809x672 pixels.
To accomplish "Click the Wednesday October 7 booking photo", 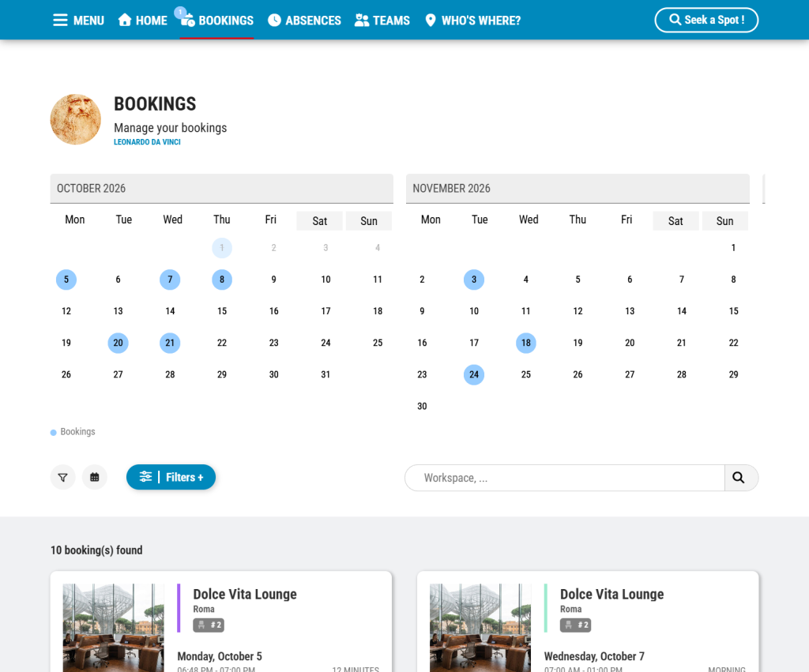I will (480, 628).
